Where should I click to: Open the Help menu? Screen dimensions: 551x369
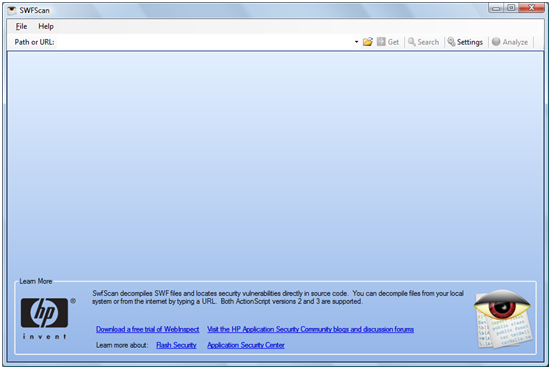[46, 26]
